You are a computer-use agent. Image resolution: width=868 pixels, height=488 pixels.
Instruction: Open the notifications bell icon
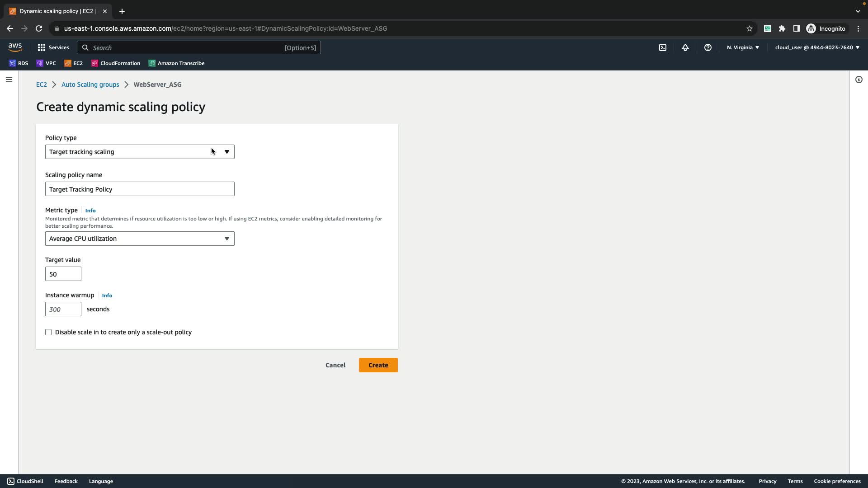point(685,47)
